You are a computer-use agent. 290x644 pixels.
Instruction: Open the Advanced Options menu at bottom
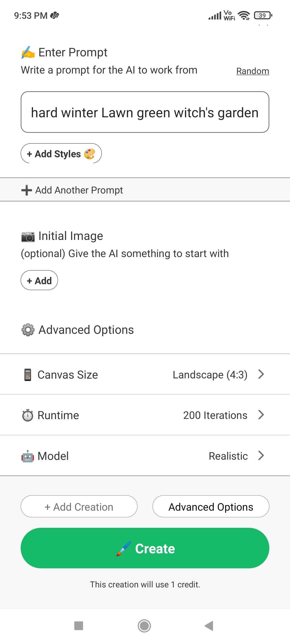pos(211,506)
